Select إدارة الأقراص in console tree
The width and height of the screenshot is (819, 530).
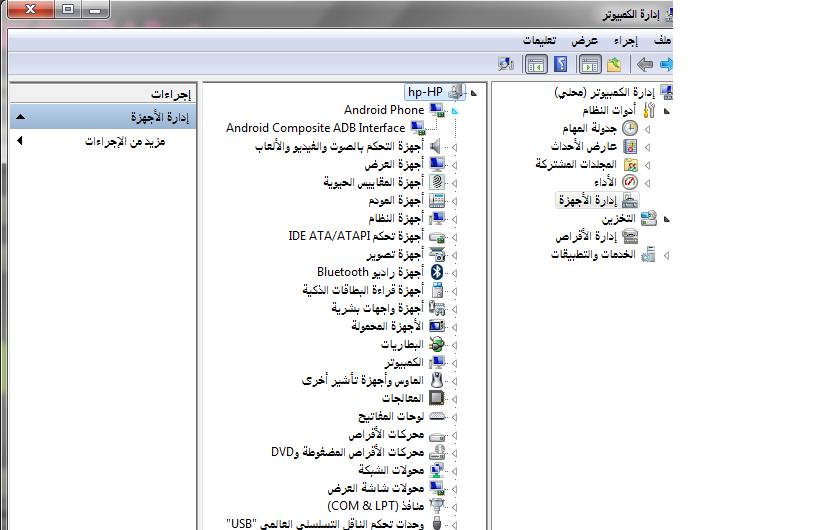click(586, 237)
